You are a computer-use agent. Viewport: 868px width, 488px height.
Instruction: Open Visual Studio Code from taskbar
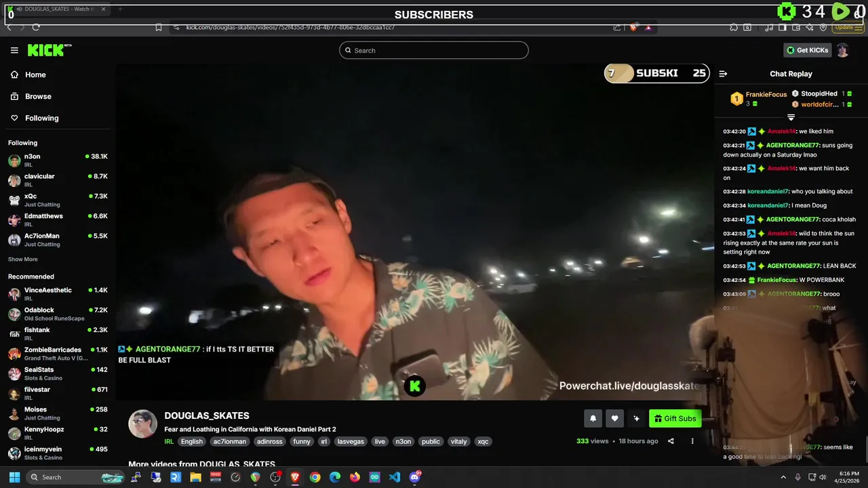click(395, 477)
